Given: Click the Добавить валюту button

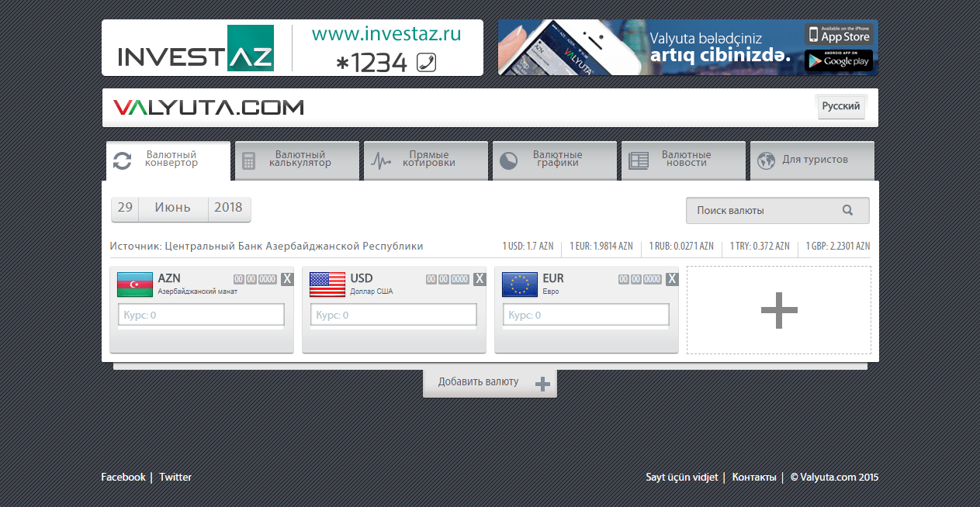Looking at the screenshot, I should [x=490, y=383].
